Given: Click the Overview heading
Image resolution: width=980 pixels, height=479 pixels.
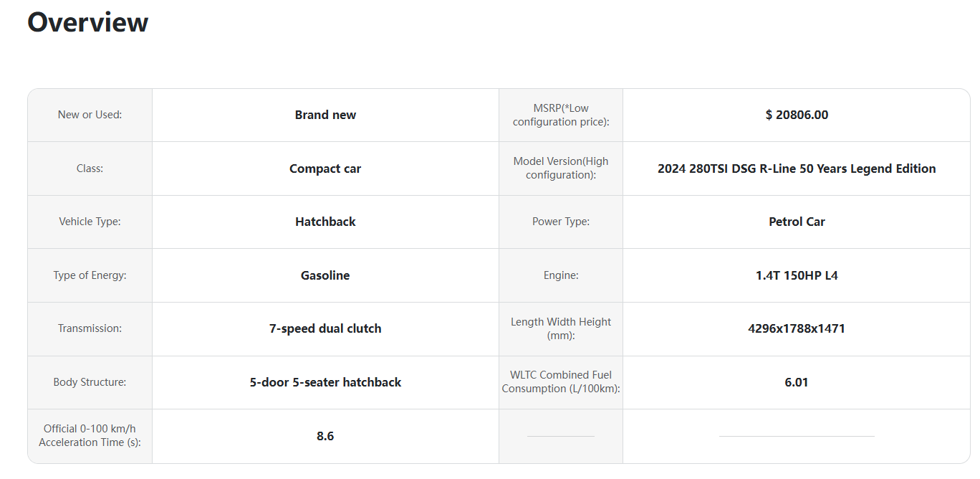Looking at the screenshot, I should coord(87,22).
